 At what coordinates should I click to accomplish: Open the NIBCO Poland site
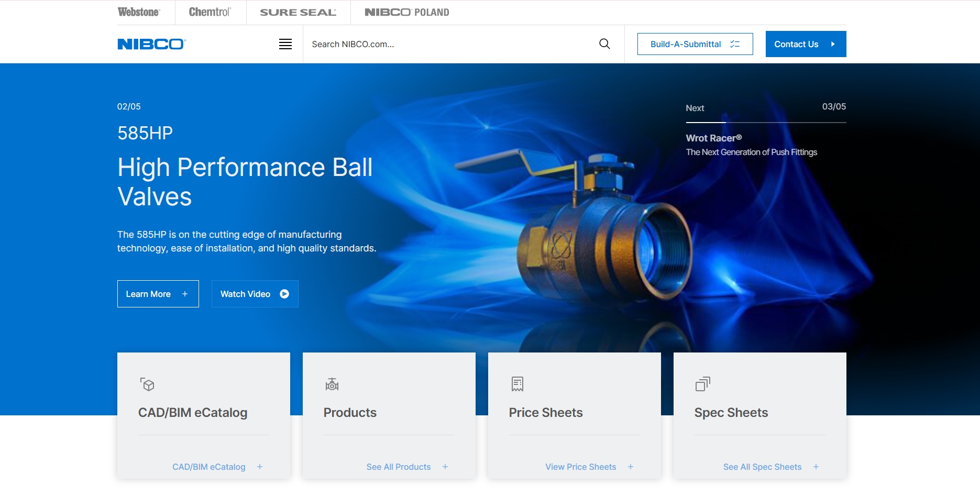pyautogui.click(x=407, y=12)
